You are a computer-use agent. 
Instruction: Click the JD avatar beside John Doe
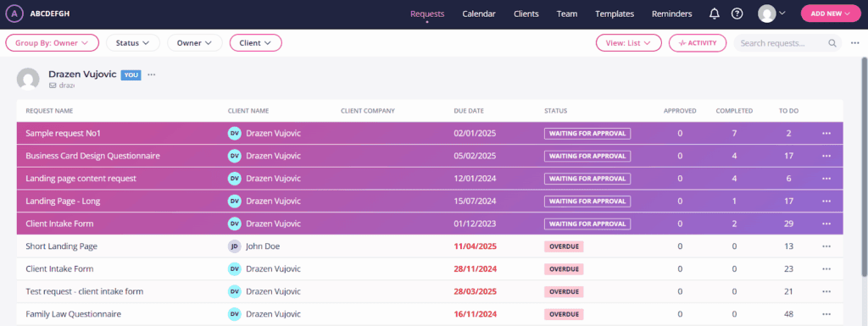coord(235,246)
